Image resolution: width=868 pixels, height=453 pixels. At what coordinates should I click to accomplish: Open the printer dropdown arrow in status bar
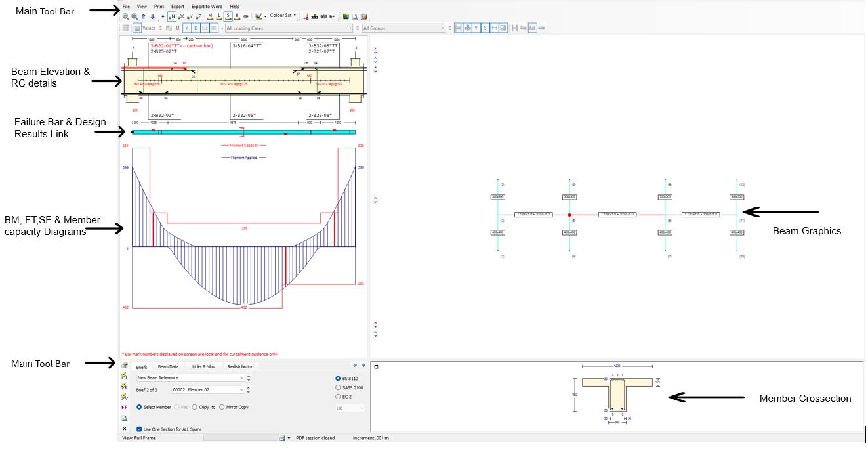click(289, 438)
